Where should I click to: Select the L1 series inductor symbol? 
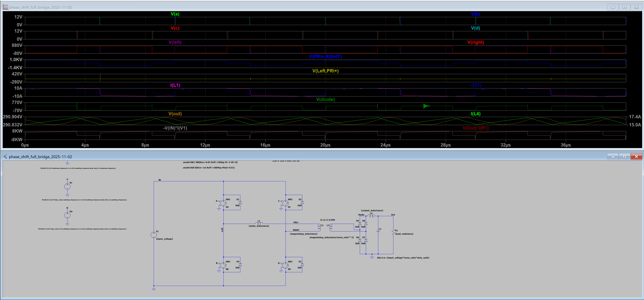259,223
